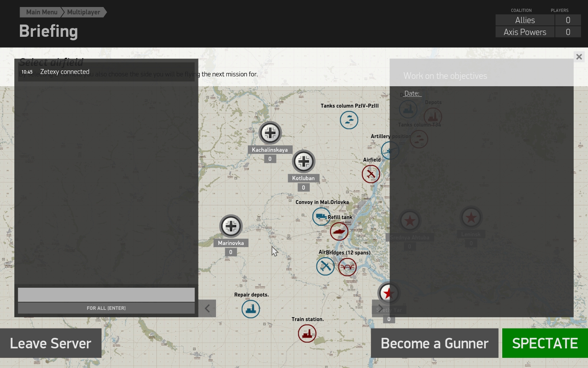Click the blue Depots objective icon
The image size is (588, 368).
[x=408, y=109]
